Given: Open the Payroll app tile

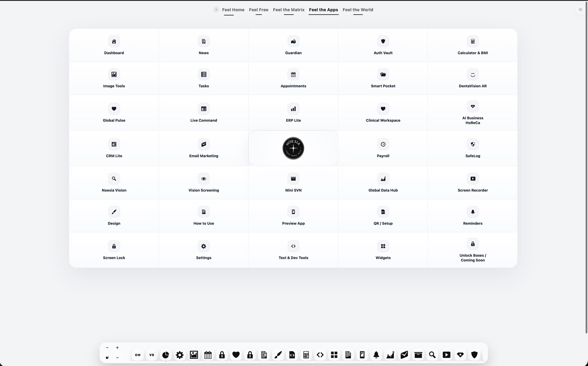Looking at the screenshot, I should pos(383,148).
